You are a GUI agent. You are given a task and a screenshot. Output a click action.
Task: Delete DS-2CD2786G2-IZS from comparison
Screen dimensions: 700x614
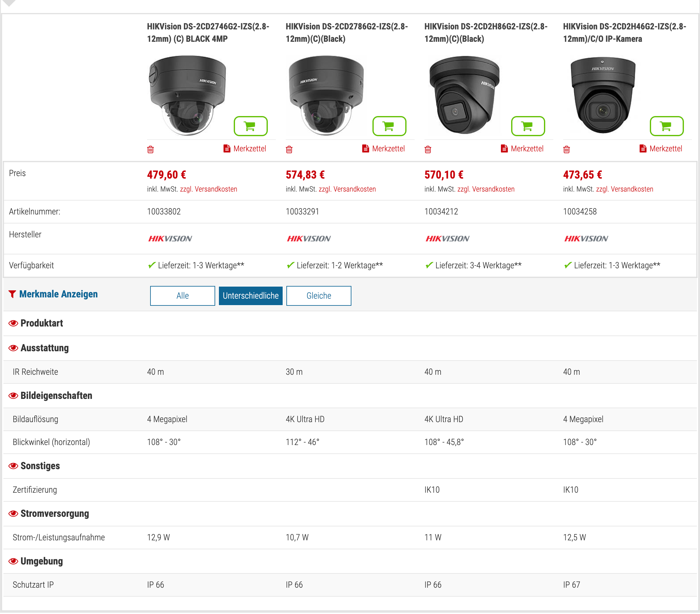289,149
